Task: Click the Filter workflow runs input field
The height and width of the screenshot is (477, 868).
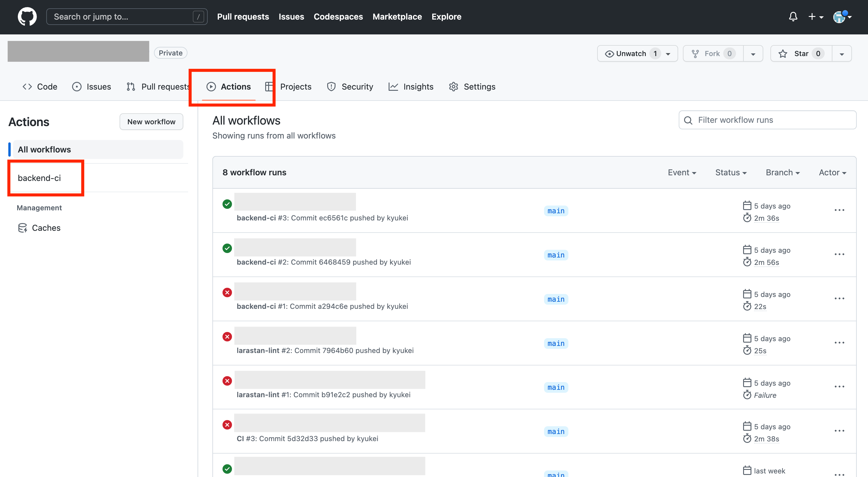Action: (x=768, y=120)
